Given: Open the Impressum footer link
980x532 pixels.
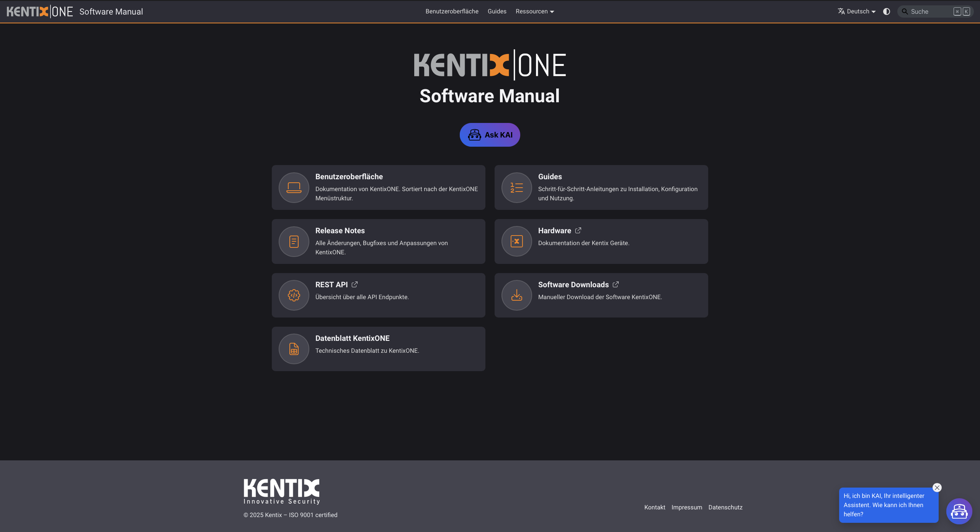Looking at the screenshot, I should [x=686, y=507].
